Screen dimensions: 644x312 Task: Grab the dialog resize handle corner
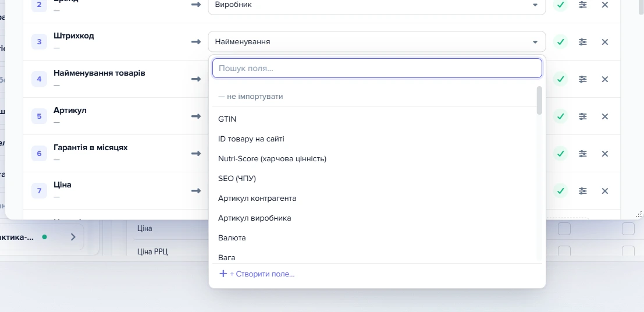tap(639, 214)
